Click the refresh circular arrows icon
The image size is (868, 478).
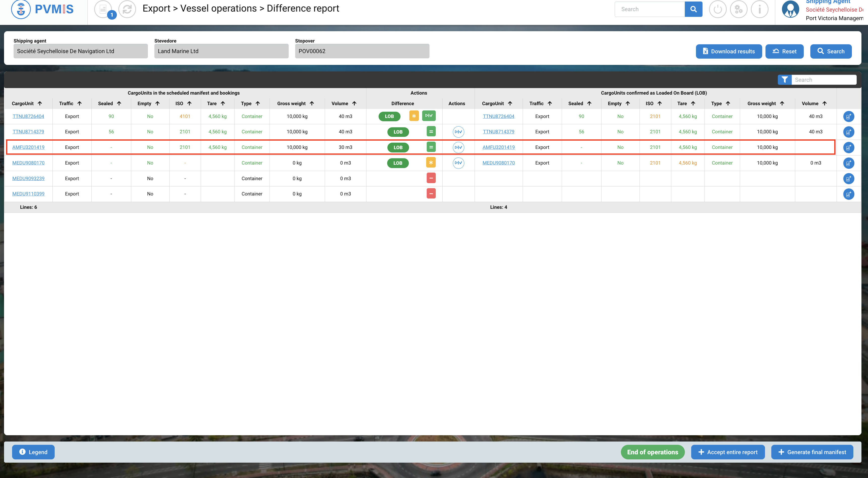(127, 9)
